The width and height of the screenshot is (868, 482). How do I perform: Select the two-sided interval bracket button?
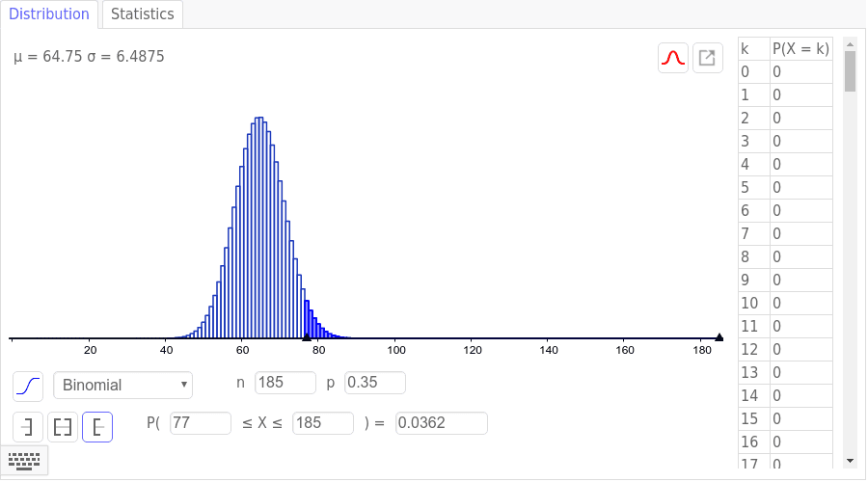tap(63, 427)
